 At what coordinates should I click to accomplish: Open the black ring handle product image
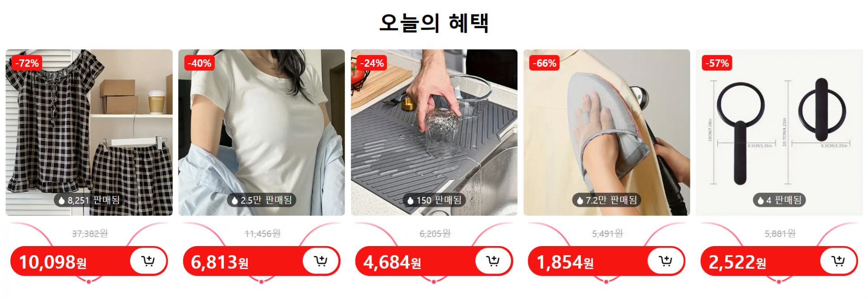(779, 132)
